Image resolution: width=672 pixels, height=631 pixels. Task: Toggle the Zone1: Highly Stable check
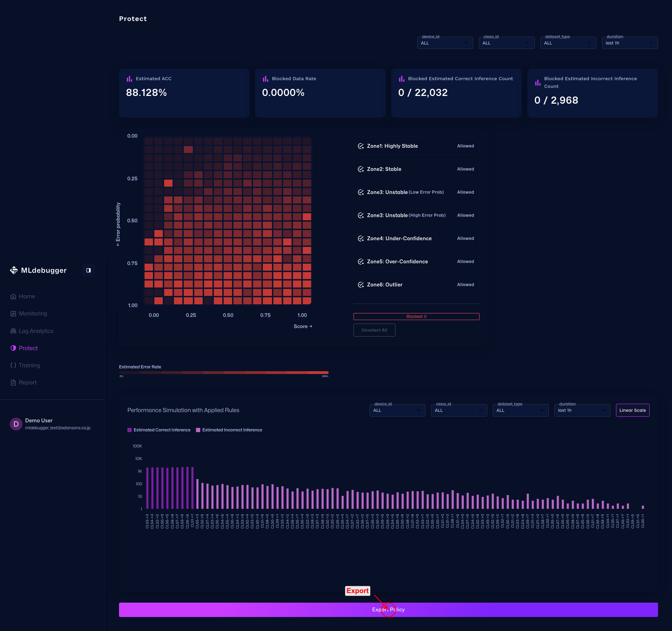point(361,146)
